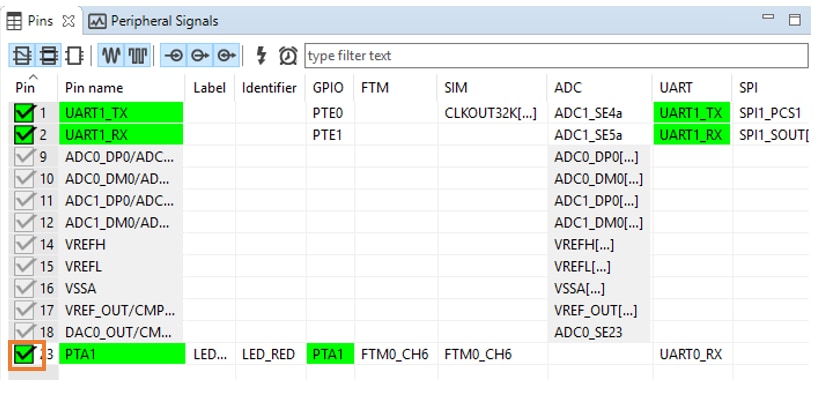The width and height of the screenshot is (817, 397).
Task: Open the CLKOUT32K[...] SIM cell for pin 1
Action: tap(490, 113)
